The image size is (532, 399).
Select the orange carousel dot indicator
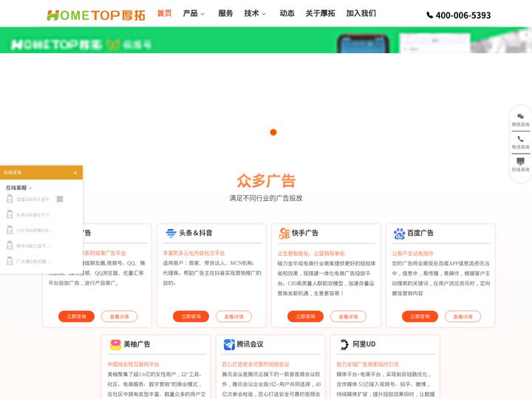tap(273, 132)
